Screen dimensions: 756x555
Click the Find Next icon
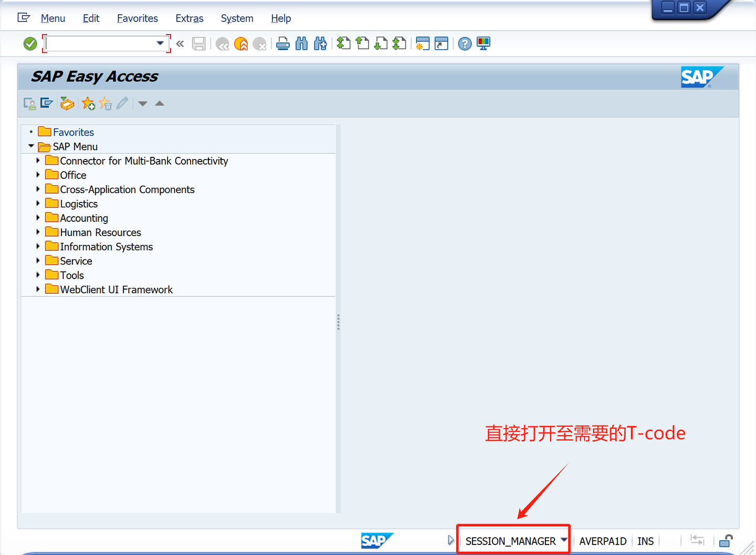point(321,44)
